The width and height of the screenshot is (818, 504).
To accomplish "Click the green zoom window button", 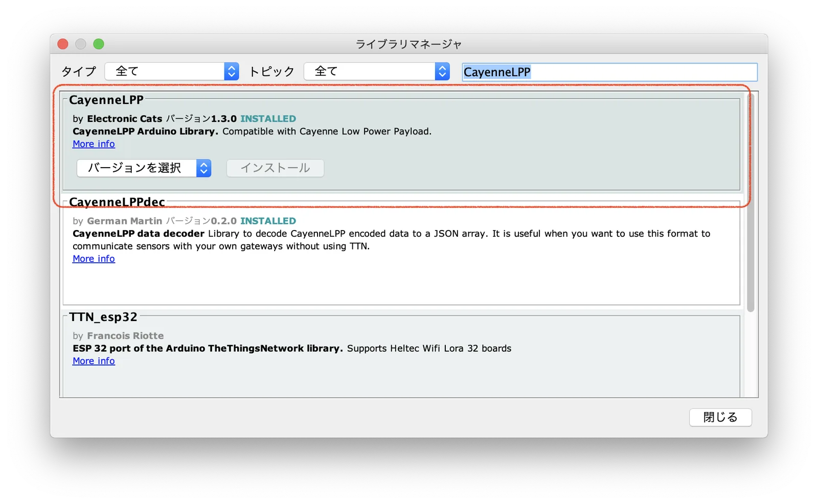I will click(x=99, y=44).
